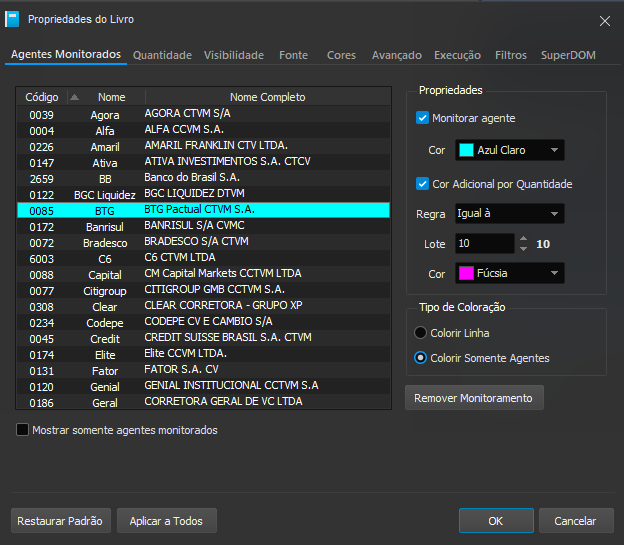Open the Fúcsia color dropdown
624x545 pixels.
click(509, 273)
